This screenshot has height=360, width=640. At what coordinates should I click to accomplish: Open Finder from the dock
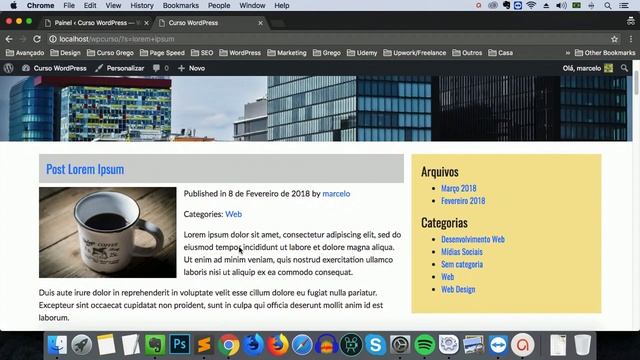point(57,345)
